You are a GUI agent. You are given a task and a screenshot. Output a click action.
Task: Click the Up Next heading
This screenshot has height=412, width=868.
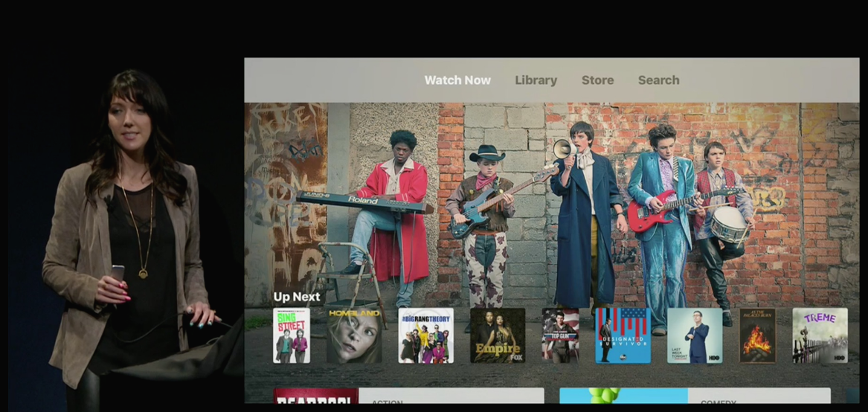click(x=297, y=297)
